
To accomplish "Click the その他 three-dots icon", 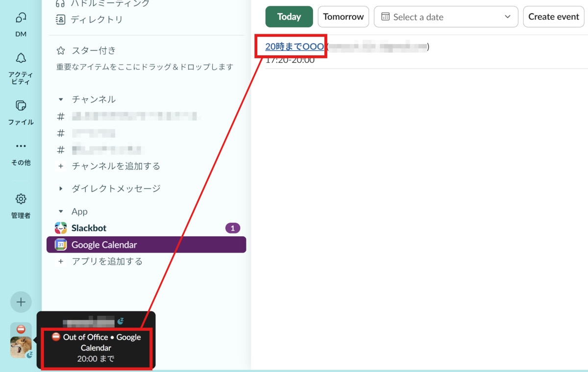I will (x=21, y=146).
